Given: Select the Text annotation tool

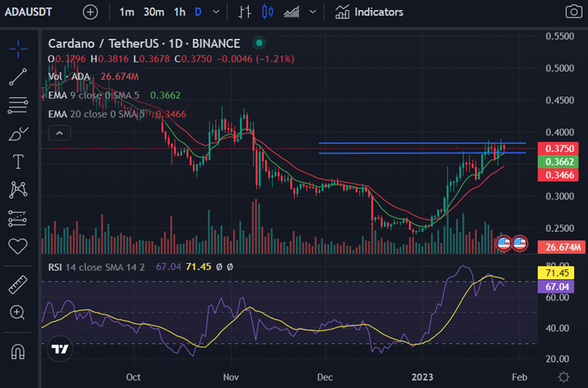Looking at the screenshot, I should coord(17,161).
